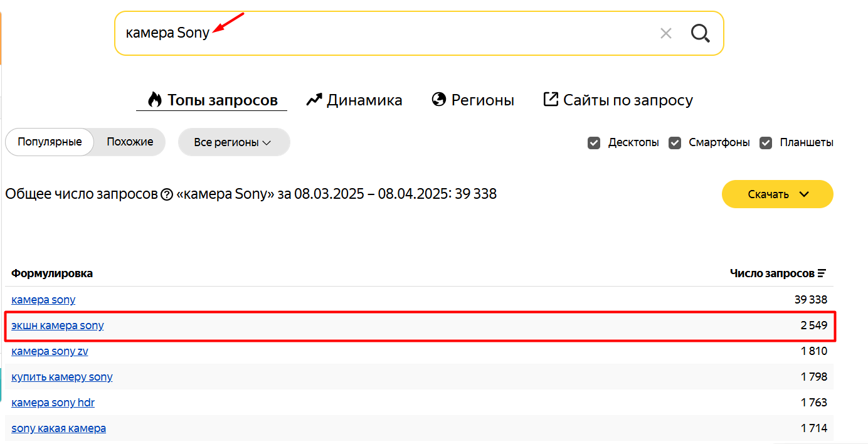Open the купить камеру sony link
The height and width of the screenshot is (444, 868).
62,377
